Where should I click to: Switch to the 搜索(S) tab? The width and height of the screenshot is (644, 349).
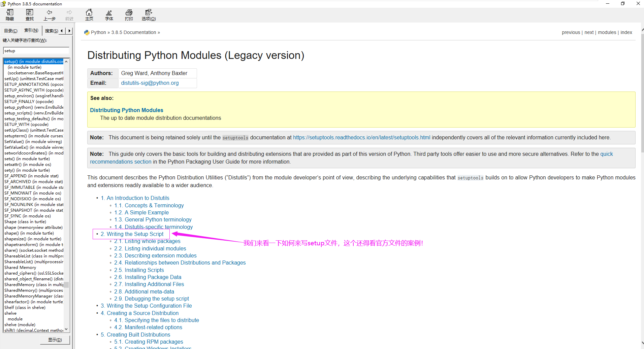[x=51, y=30]
